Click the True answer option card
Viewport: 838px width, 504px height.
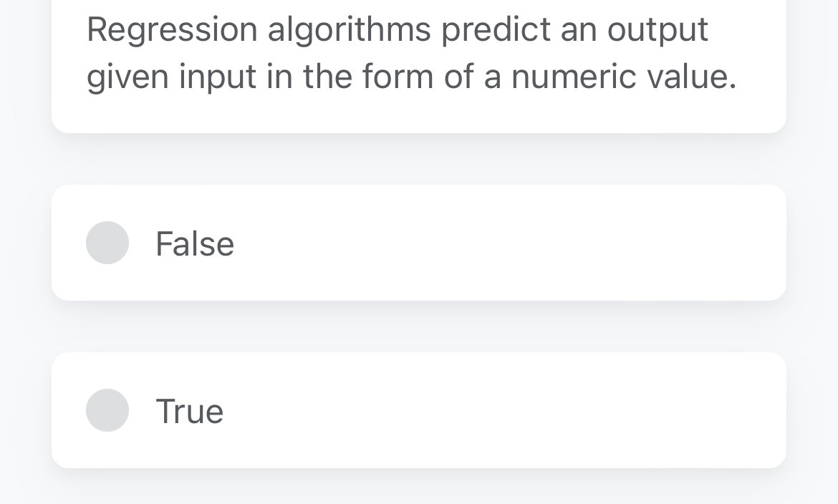419,409
